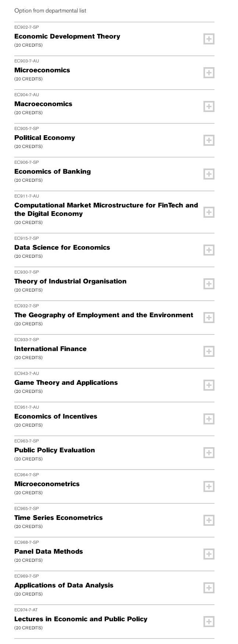Expand Game Theory and Applications details
The height and width of the screenshot is (644, 238).
[x=209, y=385]
